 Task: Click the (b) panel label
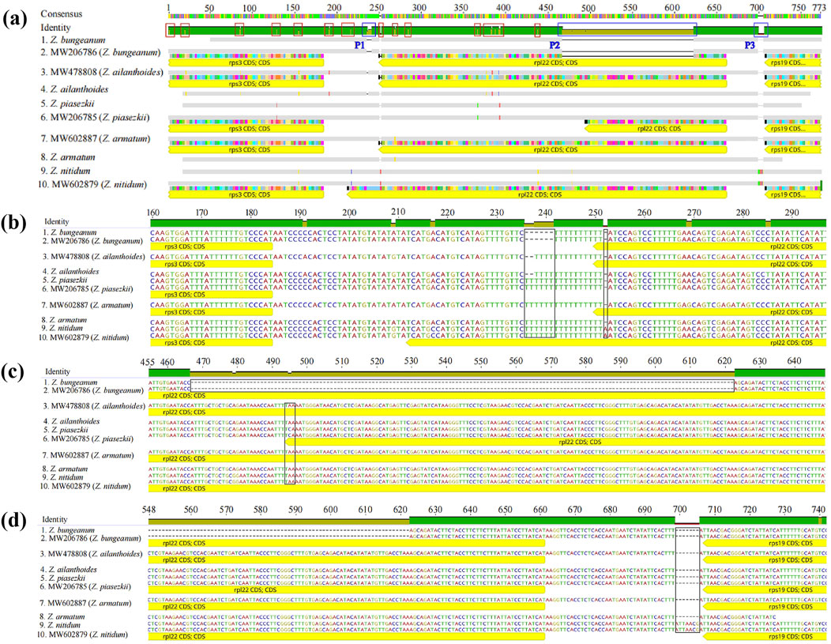(x=13, y=222)
